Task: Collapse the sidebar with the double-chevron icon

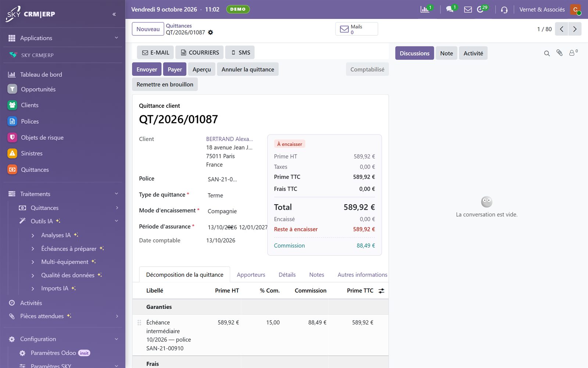Action: pyautogui.click(x=114, y=14)
